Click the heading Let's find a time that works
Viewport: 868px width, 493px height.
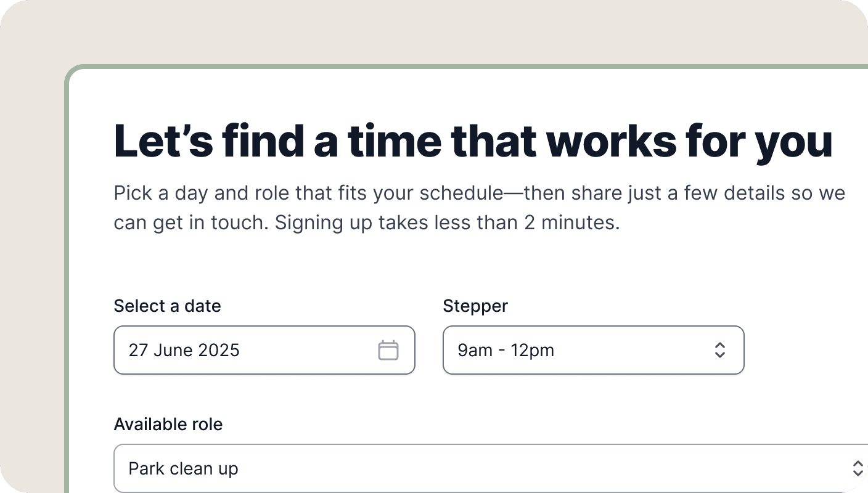point(473,141)
